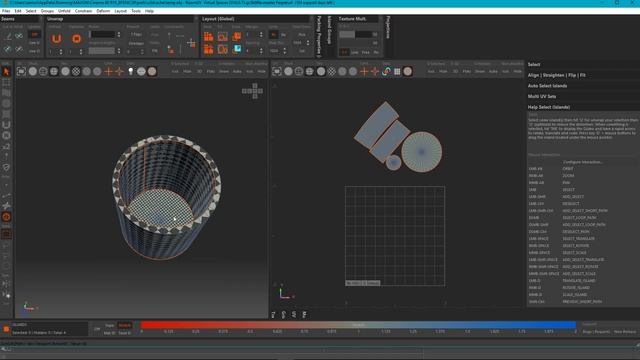Click the view cube gizmo in 3D viewport
Viewport: 640px width, 360px height.
pyautogui.click(x=252, y=91)
